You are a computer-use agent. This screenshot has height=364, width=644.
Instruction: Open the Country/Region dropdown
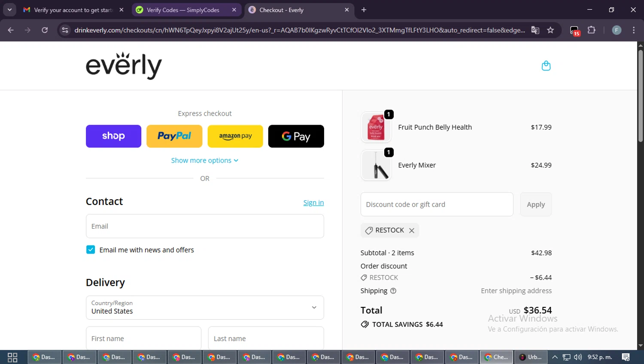[205, 308]
